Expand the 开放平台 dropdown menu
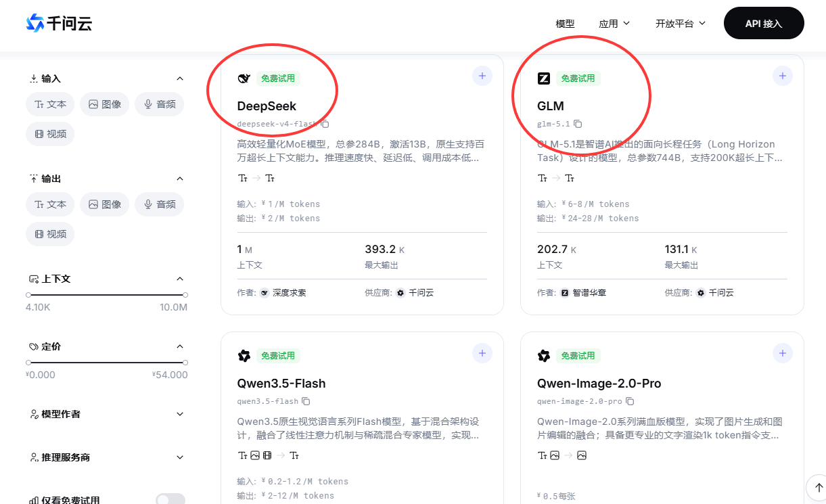The height and width of the screenshot is (504, 826). pyautogui.click(x=681, y=24)
